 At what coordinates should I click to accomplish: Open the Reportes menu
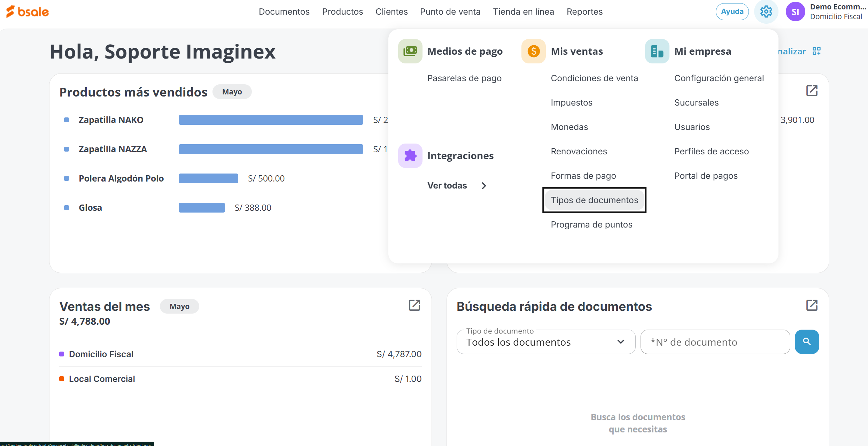(x=584, y=12)
